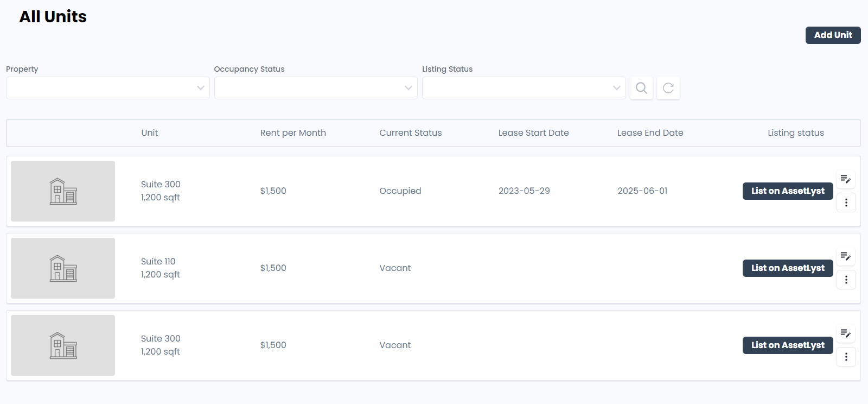List occupied Suite 300 on AssetLyst

pos(787,191)
